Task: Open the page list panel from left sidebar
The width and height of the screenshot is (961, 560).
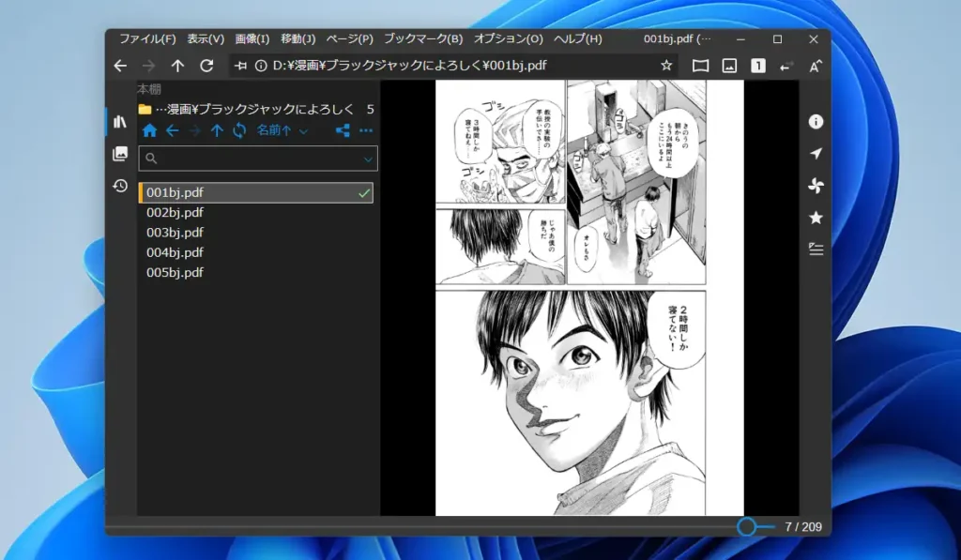Action: point(120,154)
